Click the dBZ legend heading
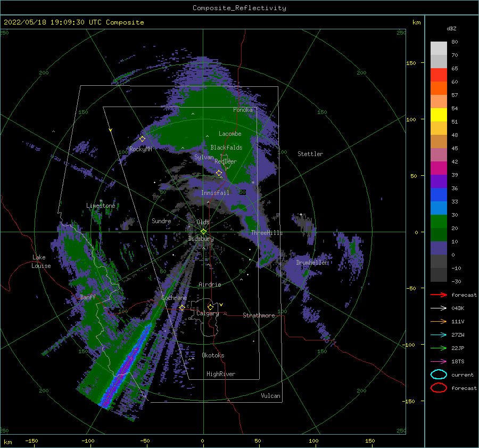Image resolution: width=479 pixels, height=448 pixels. pyautogui.click(x=451, y=28)
